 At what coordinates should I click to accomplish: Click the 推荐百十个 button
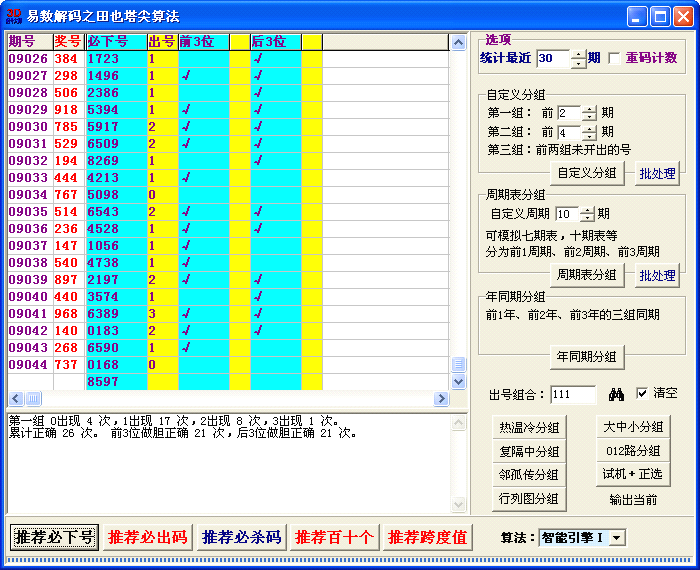[x=333, y=538]
